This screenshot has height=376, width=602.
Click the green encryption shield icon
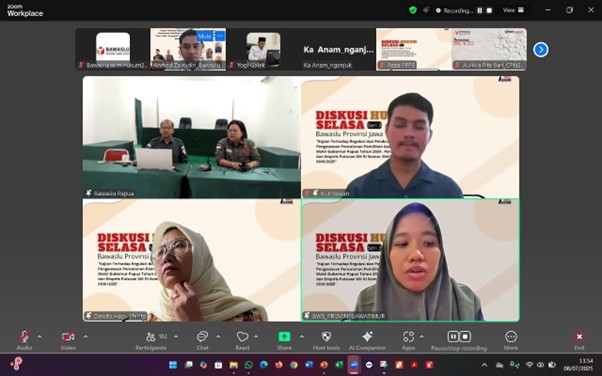point(413,10)
